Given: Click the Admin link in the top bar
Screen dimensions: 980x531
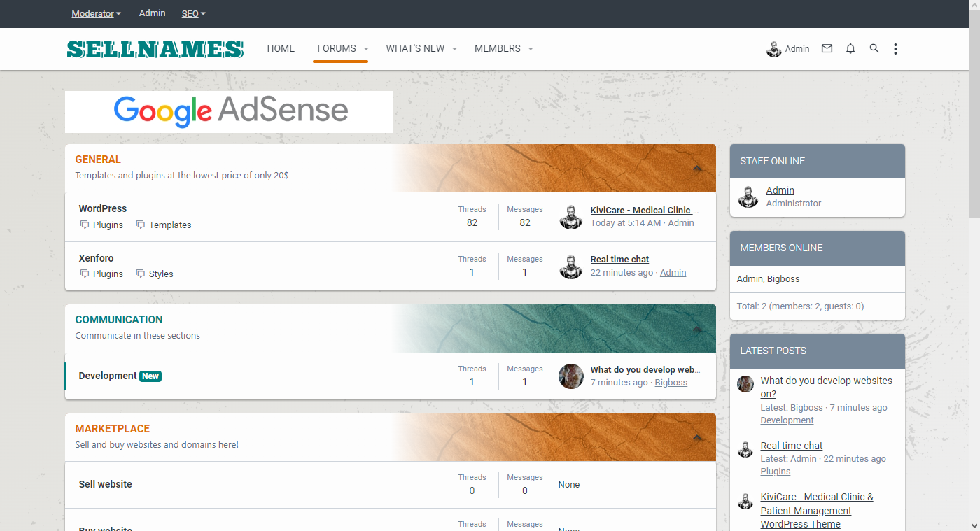Looking at the screenshot, I should point(153,13).
